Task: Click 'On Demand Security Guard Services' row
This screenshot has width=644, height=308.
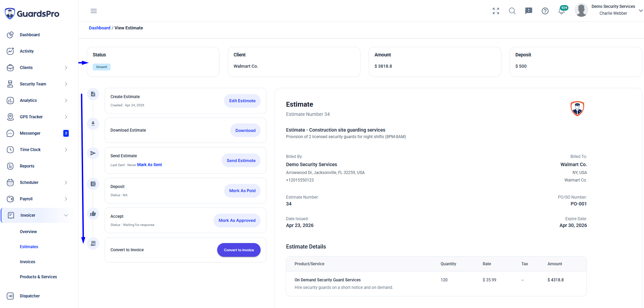Action: point(436,284)
